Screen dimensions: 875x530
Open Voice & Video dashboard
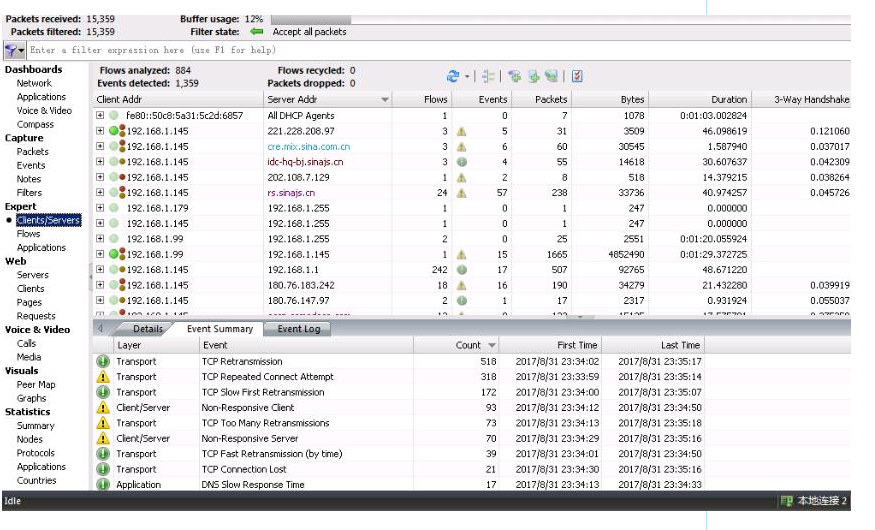click(44, 110)
